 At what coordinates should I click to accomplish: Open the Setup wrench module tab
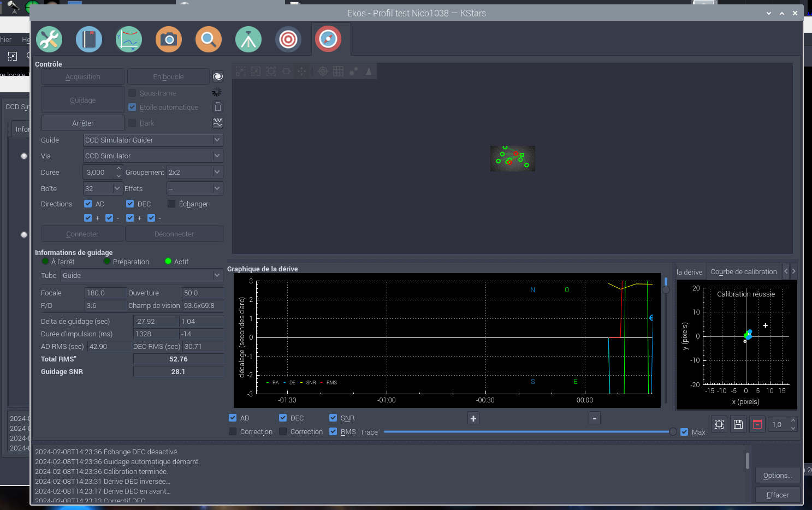point(49,39)
